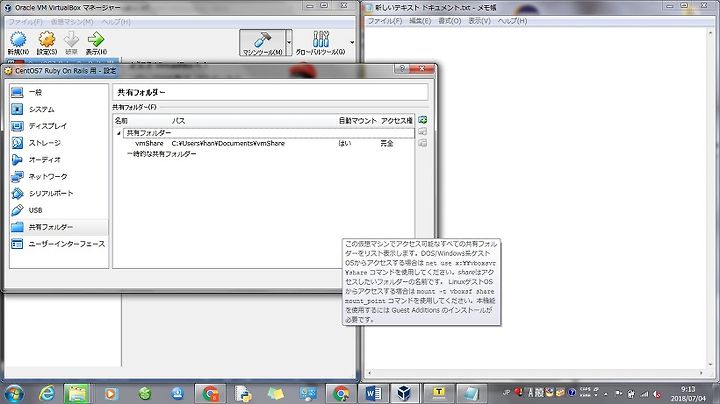Screen dimensions: 720x404
Task: Open Global Tools (グローバルツール) icon
Action: pos(320,43)
